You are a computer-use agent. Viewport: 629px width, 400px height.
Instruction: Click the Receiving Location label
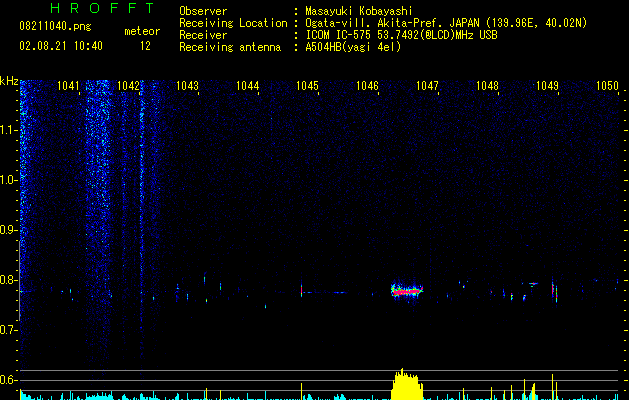click(x=233, y=23)
